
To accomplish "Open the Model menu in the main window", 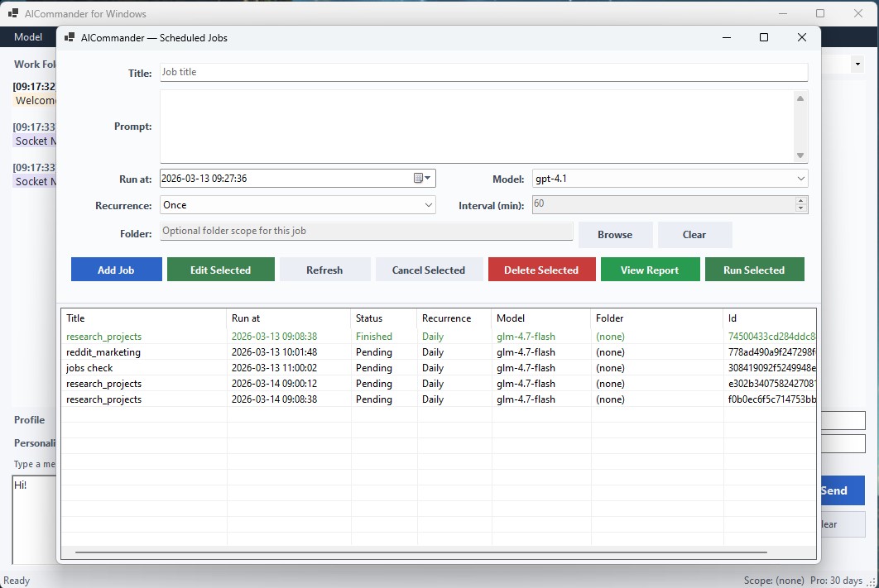I will click(x=28, y=36).
